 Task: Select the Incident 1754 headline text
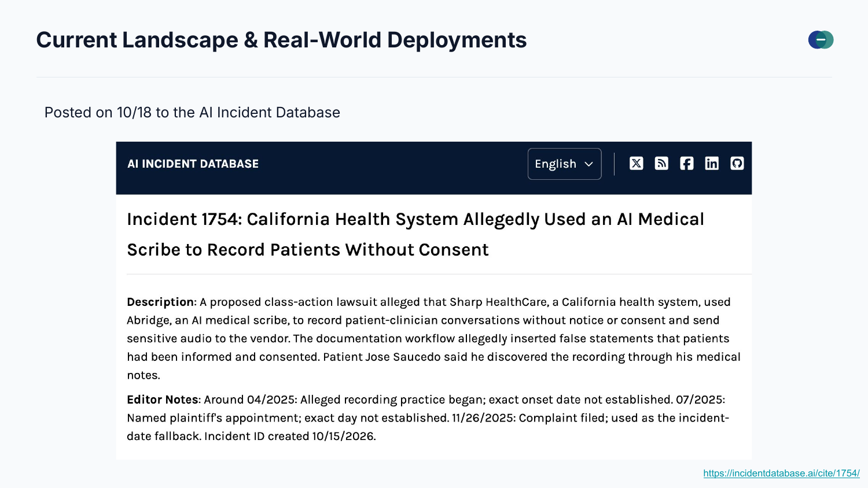[415, 234]
